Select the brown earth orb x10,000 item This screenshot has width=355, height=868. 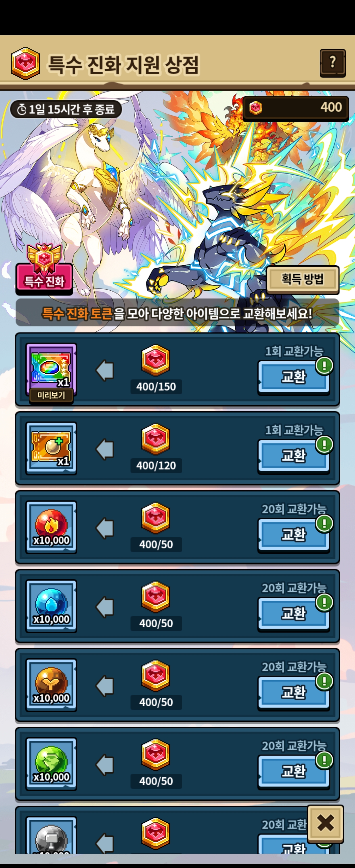coord(51,685)
